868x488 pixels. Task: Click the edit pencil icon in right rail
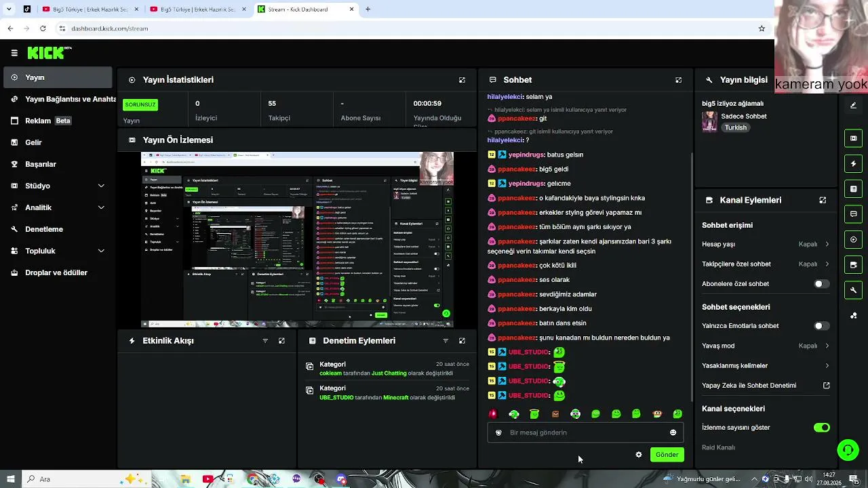coord(853,105)
